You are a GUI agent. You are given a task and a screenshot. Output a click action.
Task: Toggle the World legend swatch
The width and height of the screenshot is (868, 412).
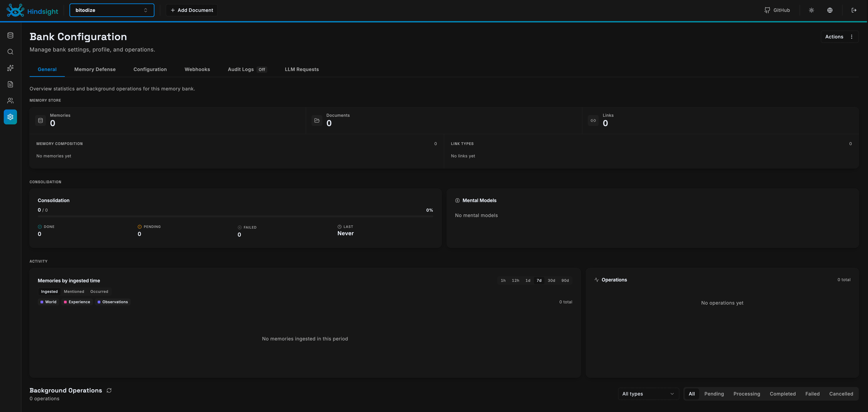point(42,302)
